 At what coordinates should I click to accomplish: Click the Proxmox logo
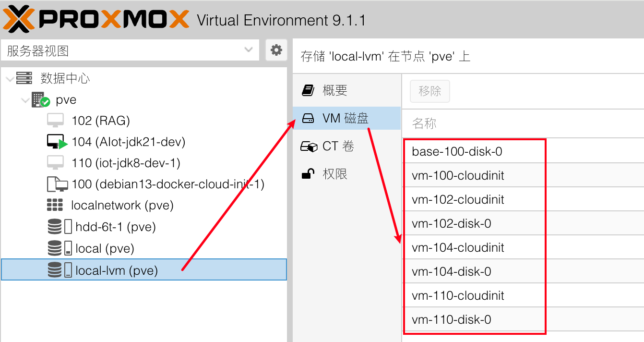pos(96,20)
